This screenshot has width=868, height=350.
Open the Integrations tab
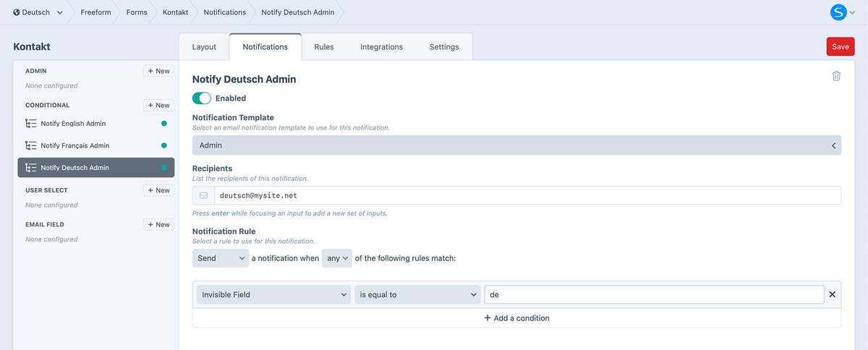pyautogui.click(x=382, y=47)
